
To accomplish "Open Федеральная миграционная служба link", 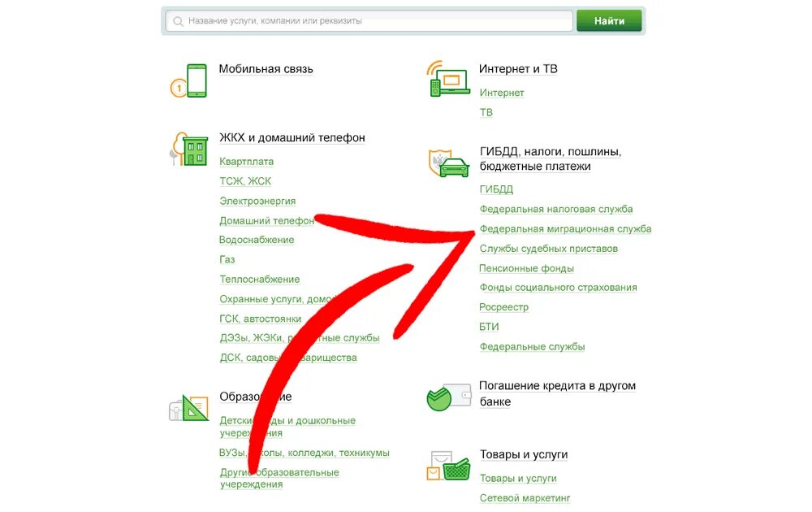I will (x=565, y=228).
